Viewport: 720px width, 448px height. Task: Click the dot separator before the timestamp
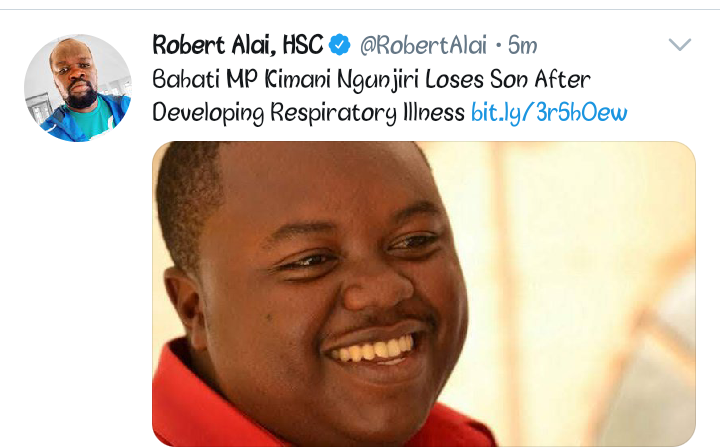pos(499,45)
